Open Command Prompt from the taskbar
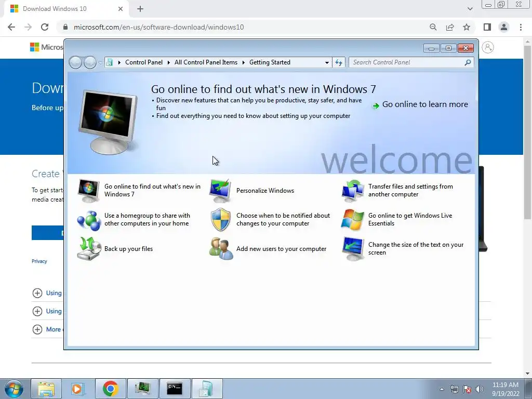 click(175, 389)
